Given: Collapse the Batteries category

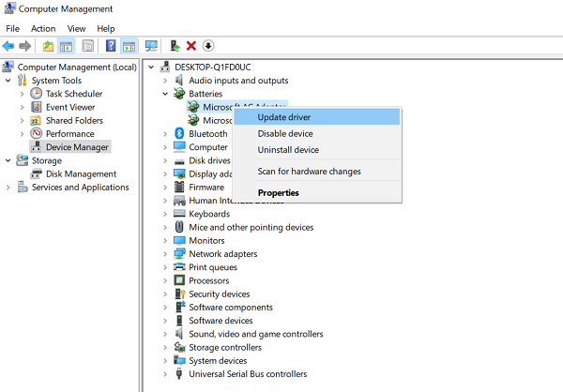Looking at the screenshot, I should tap(166, 94).
